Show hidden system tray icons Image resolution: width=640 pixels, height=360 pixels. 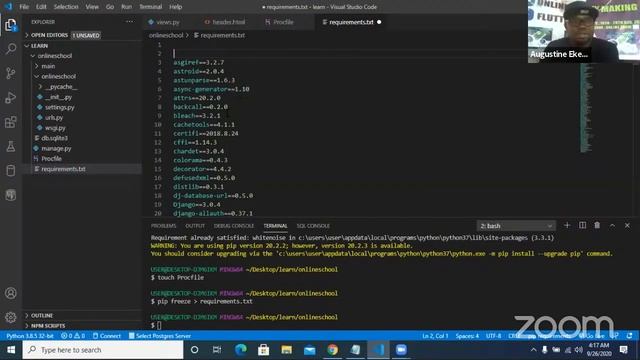533,350
